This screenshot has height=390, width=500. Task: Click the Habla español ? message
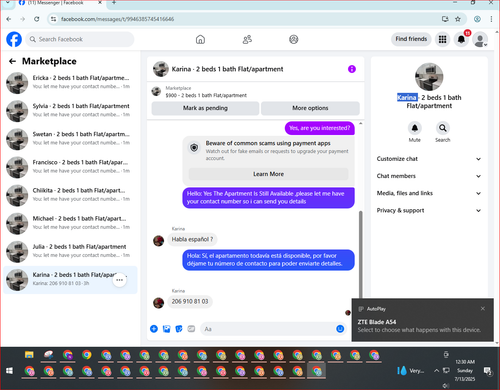192,239
